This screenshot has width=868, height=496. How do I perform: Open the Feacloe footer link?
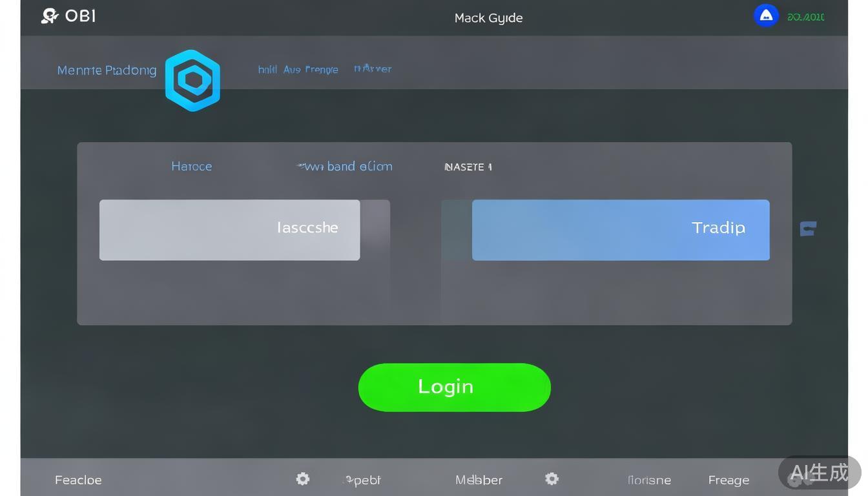coord(78,480)
